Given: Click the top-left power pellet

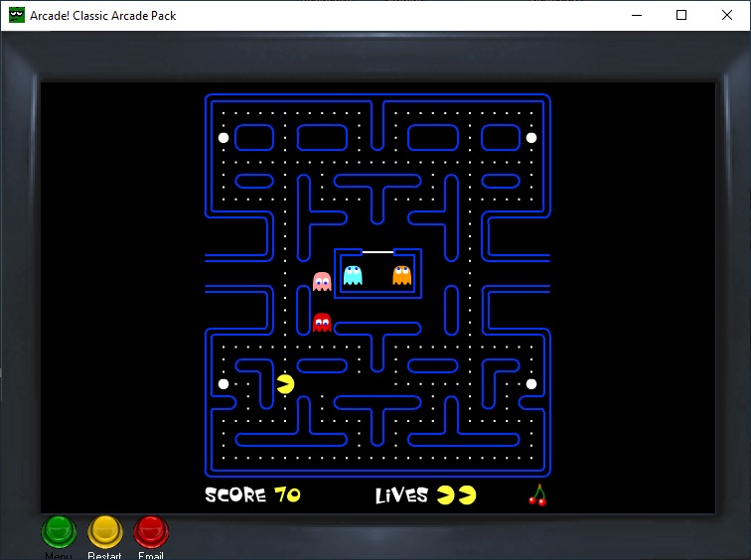Looking at the screenshot, I should (224, 138).
